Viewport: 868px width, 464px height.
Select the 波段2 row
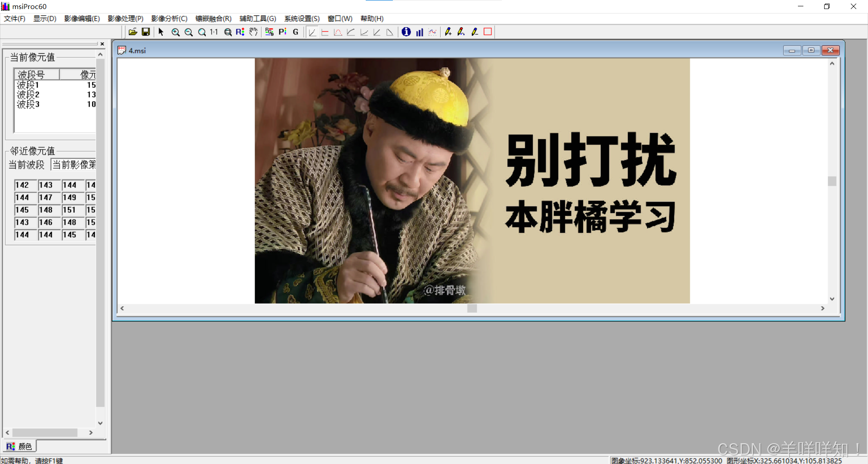(x=56, y=94)
